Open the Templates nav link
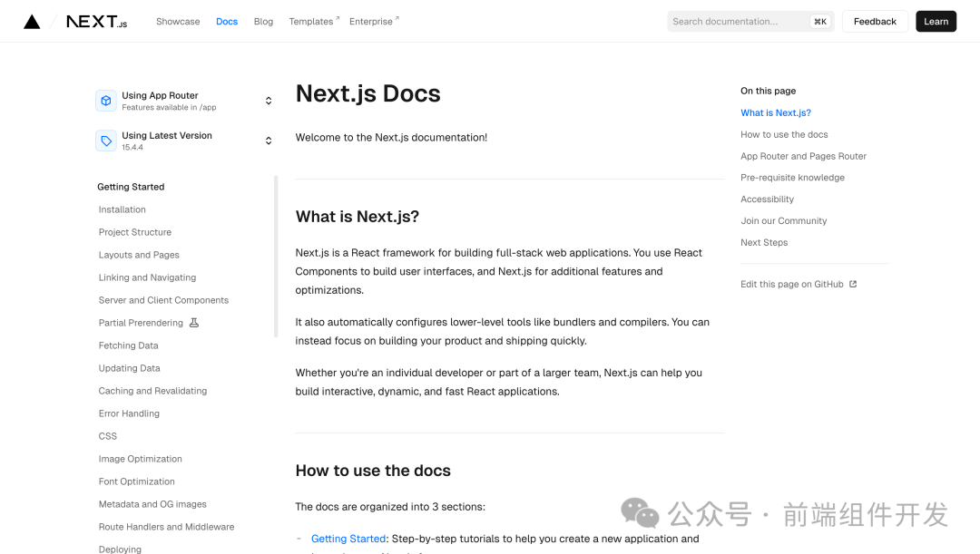This screenshot has width=980, height=554. 314,22
